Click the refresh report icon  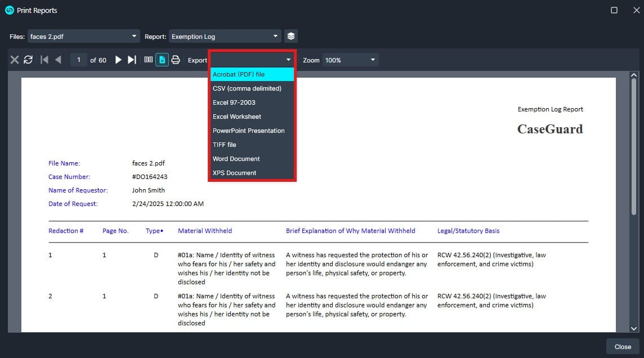tap(28, 60)
